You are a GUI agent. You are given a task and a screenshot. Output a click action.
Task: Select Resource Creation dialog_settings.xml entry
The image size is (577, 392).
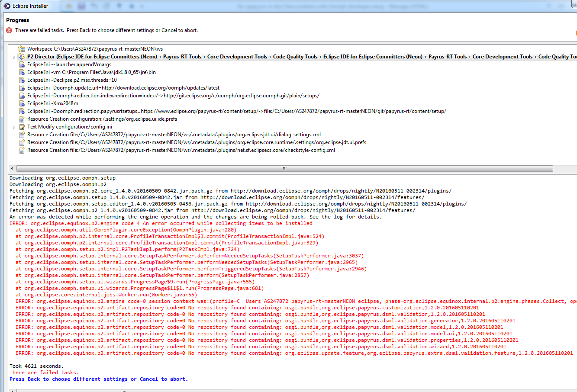174,135
